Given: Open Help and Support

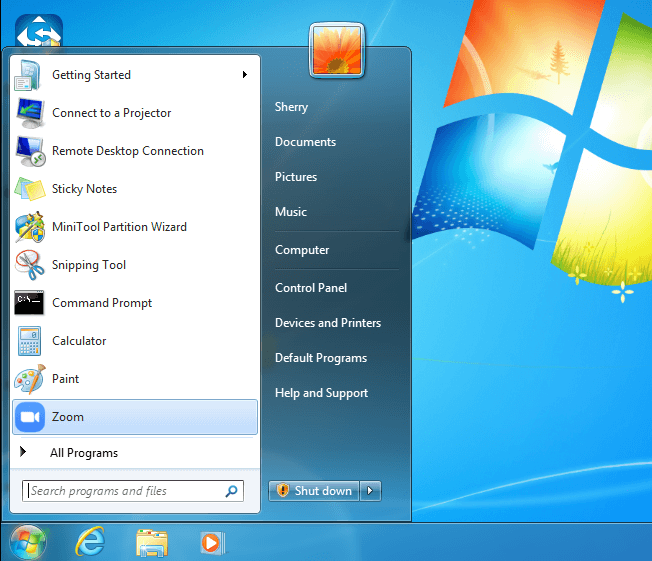Looking at the screenshot, I should tap(321, 393).
